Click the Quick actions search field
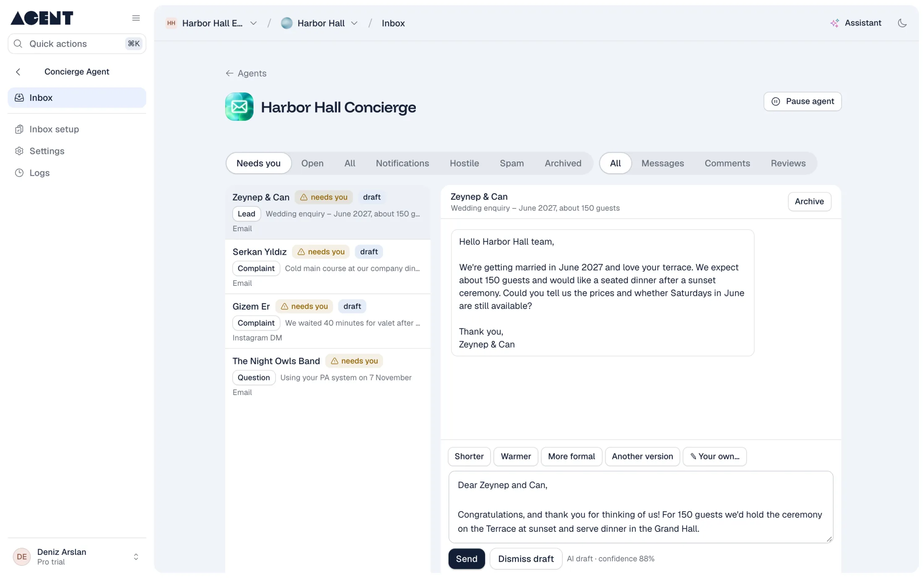This screenshot has height=578, width=924. [x=77, y=44]
